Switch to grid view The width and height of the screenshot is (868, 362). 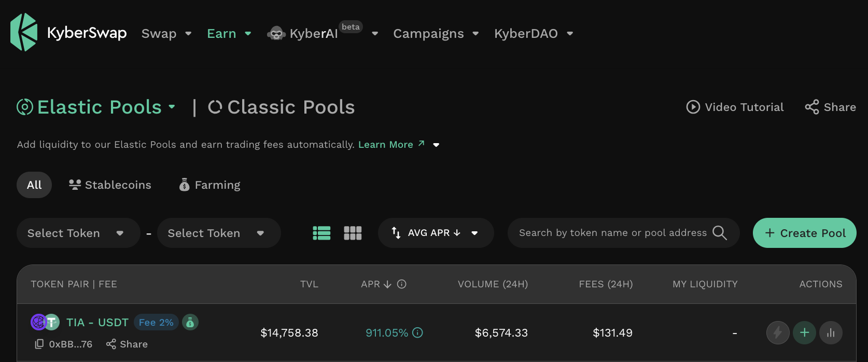coord(353,233)
